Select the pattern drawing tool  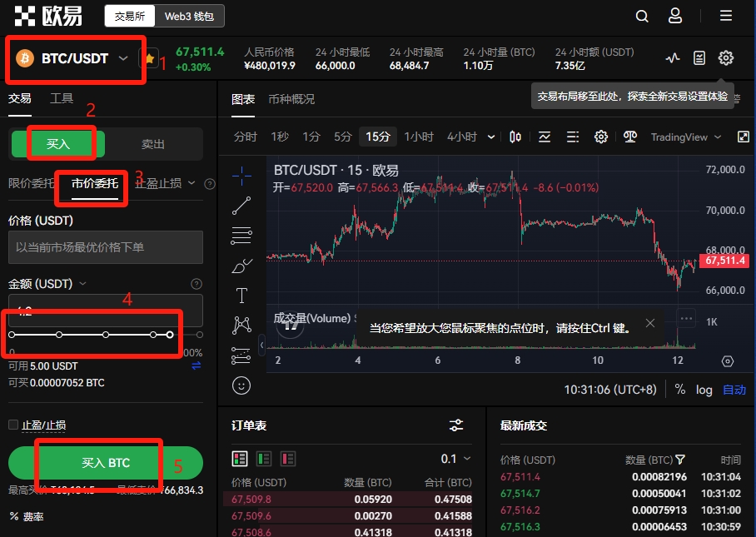coord(241,326)
